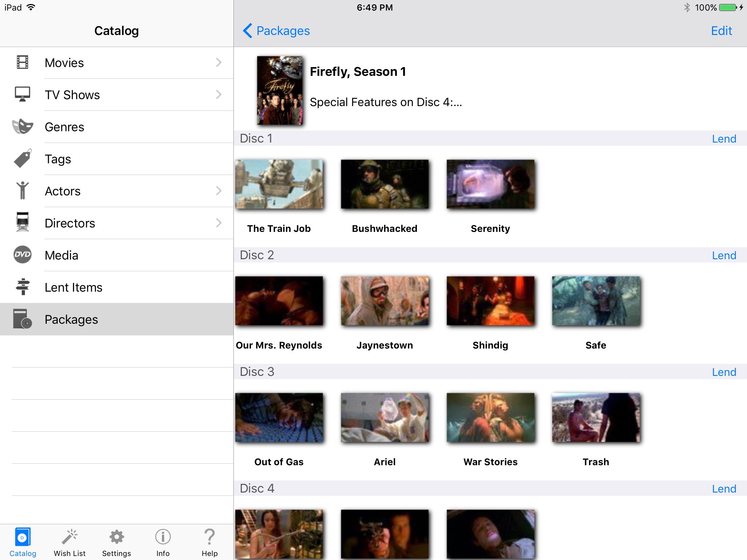
Task: Tap the Catalog tab icon
Action: pos(23,537)
